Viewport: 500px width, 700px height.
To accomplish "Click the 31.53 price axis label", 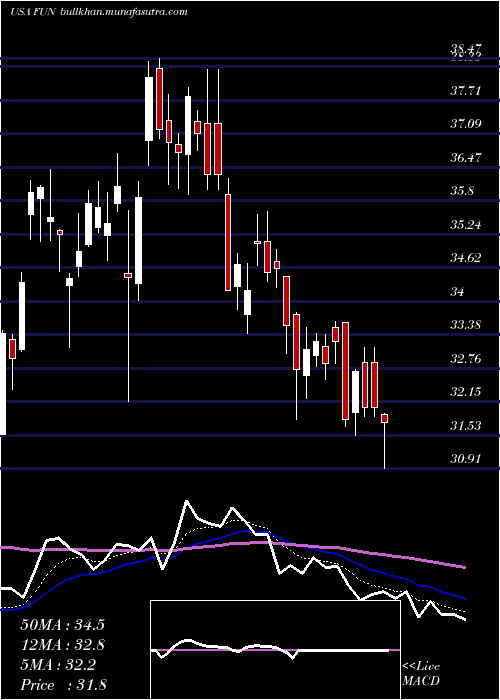I will click(466, 426).
